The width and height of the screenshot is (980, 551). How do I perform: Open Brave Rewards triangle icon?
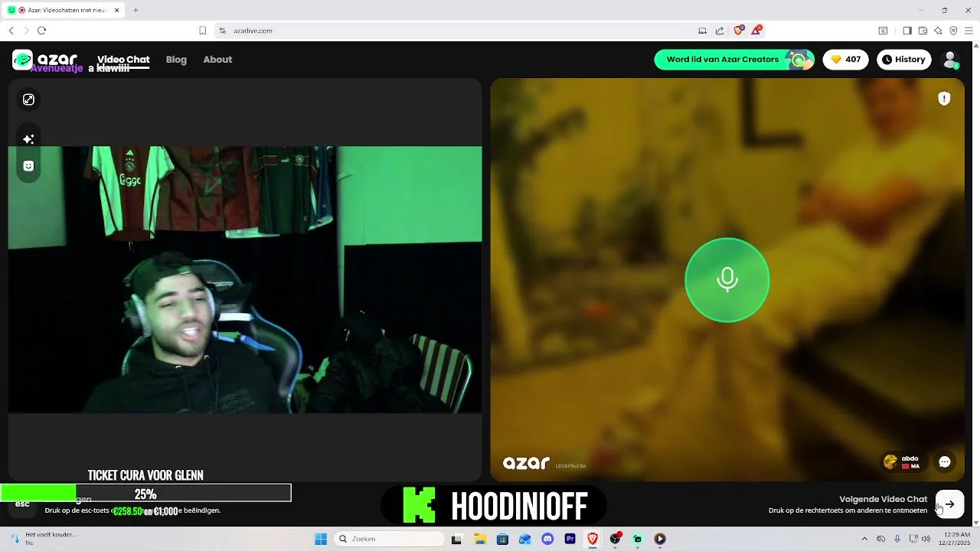(x=756, y=31)
